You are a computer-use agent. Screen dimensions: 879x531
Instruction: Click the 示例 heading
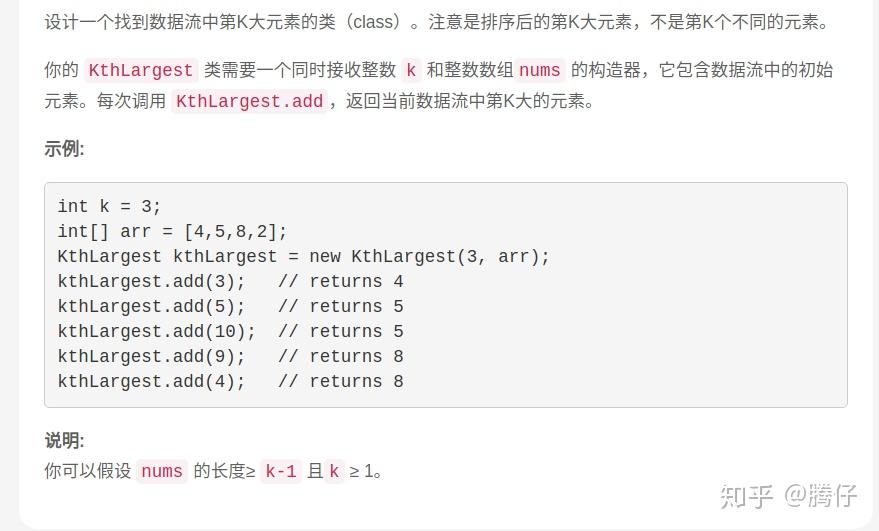tap(64, 149)
